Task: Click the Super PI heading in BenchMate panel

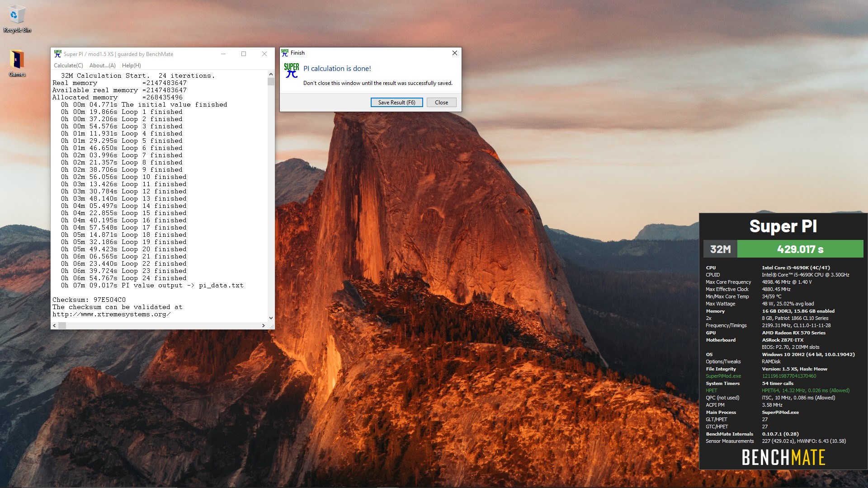Action: 783,226
